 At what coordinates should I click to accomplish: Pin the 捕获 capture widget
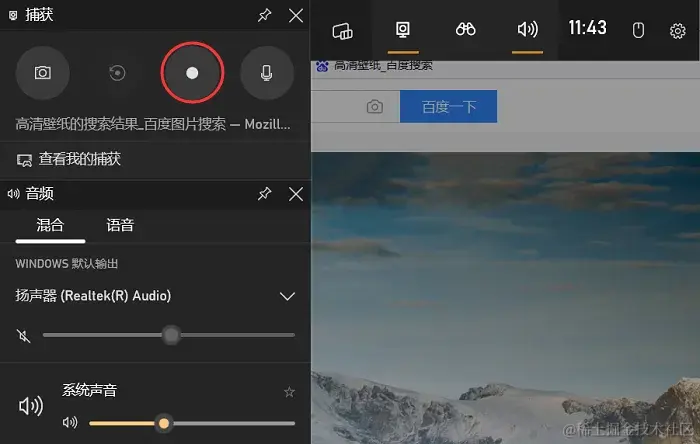click(264, 16)
